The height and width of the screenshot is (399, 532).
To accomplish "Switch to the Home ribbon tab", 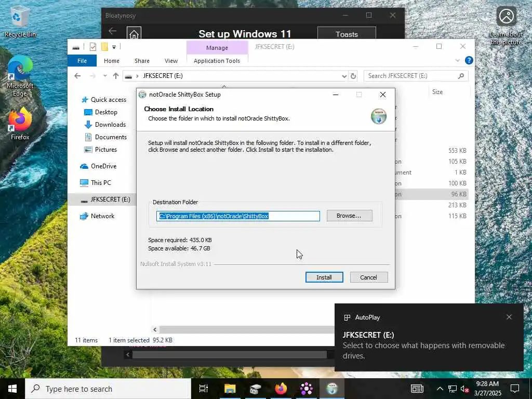I will pos(112,61).
